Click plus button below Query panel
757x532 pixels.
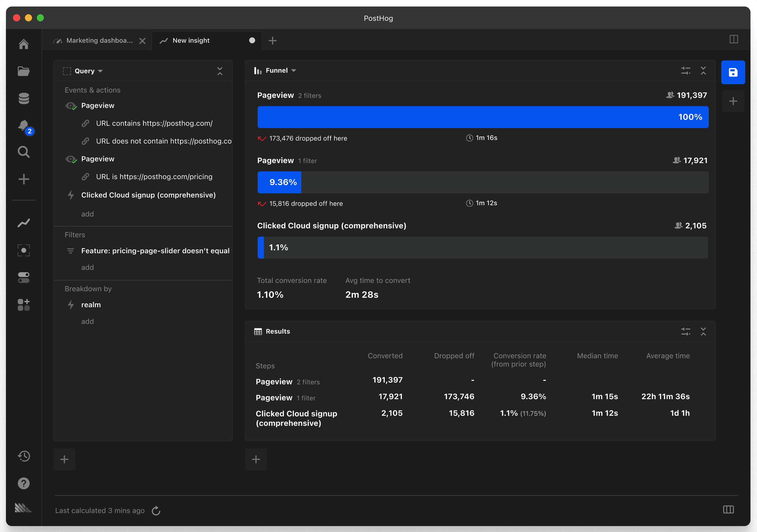(x=64, y=459)
